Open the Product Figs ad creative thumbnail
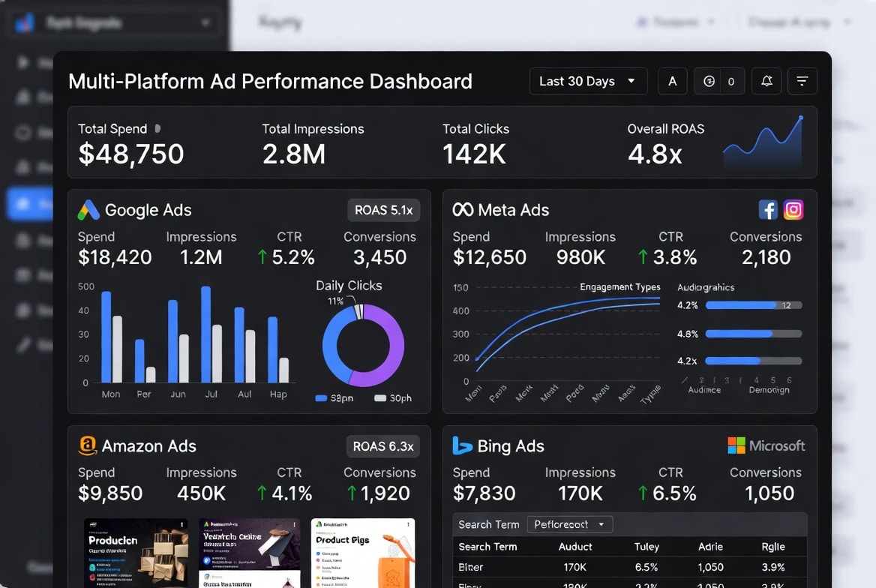The width and height of the screenshot is (876, 588). pyautogui.click(x=362, y=553)
